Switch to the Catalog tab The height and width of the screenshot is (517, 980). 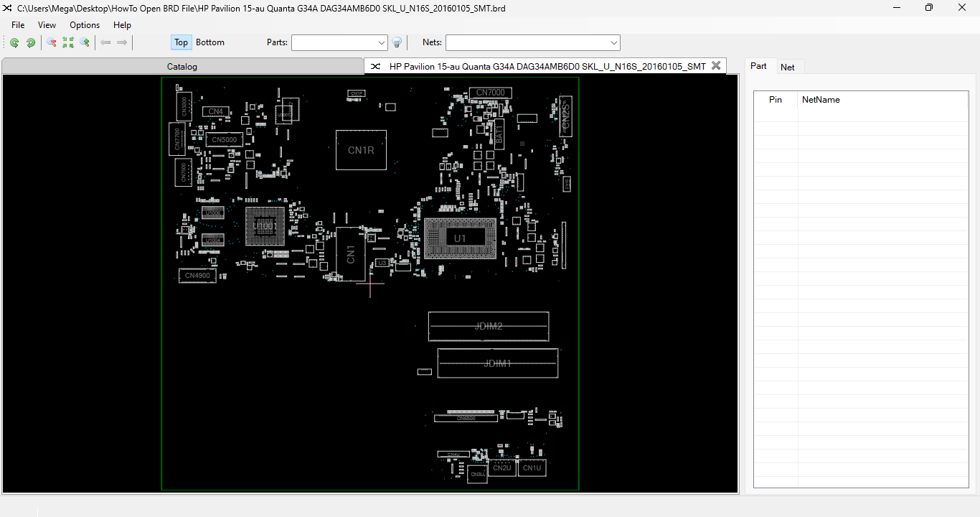click(x=182, y=67)
